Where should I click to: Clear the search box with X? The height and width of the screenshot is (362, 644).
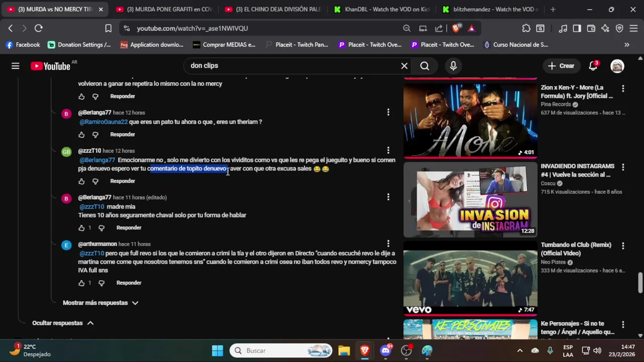tap(404, 66)
